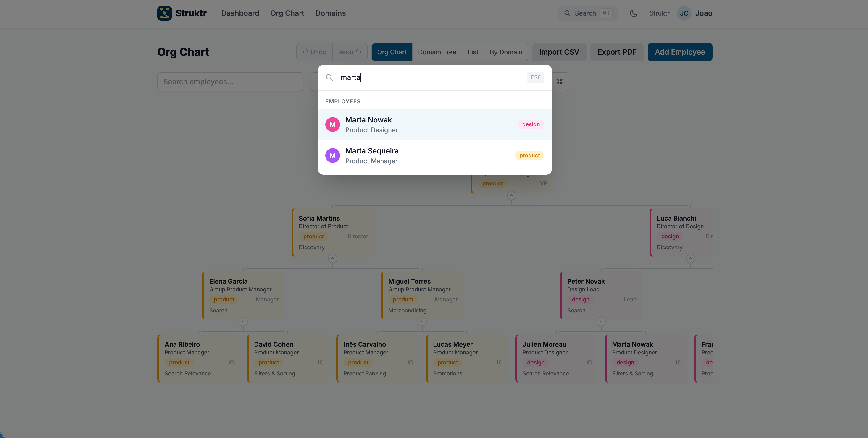This screenshot has width=868, height=438.
Task: Click the Undo arrow icon
Action: coord(305,52)
